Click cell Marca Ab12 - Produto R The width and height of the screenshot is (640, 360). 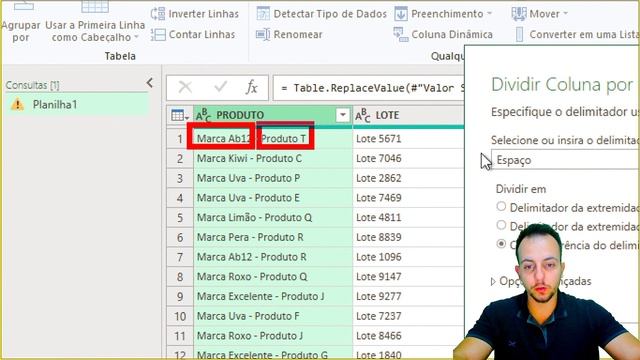click(x=273, y=257)
